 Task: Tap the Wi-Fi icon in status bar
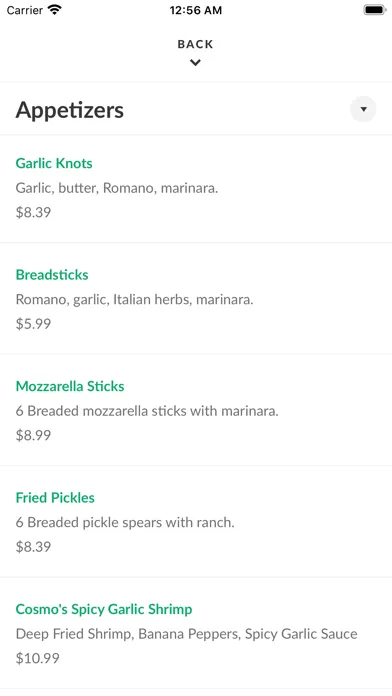[55, 10]
